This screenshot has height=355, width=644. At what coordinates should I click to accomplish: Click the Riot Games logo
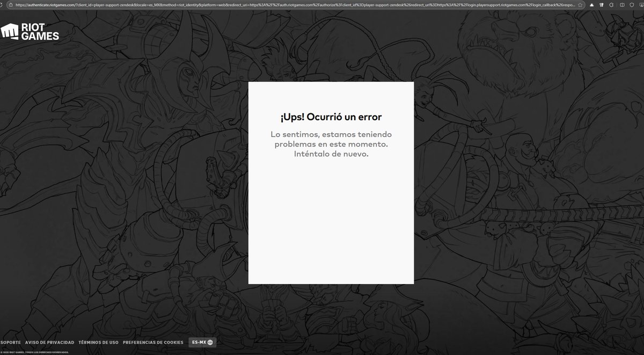tap(30, 33)
